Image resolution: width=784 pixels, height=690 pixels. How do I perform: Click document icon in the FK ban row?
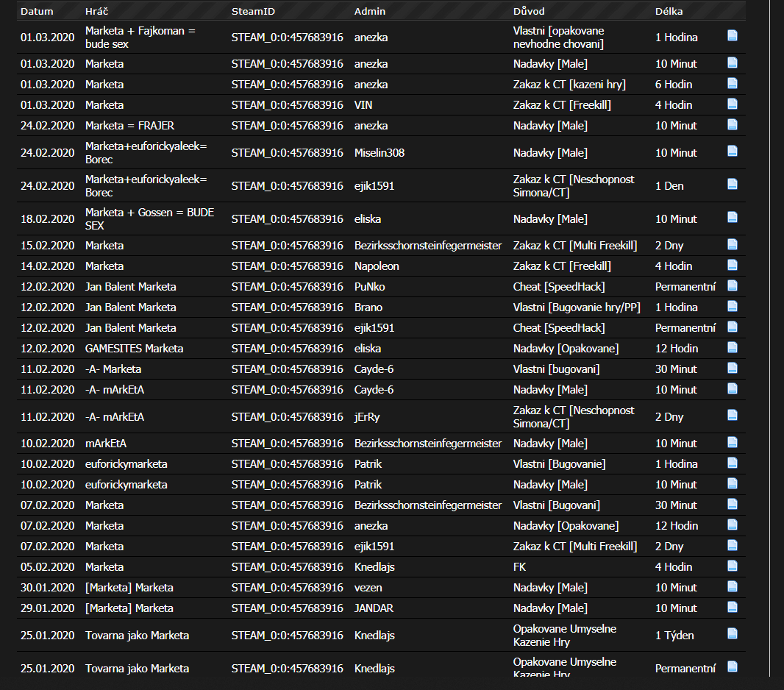coord(732,566)
